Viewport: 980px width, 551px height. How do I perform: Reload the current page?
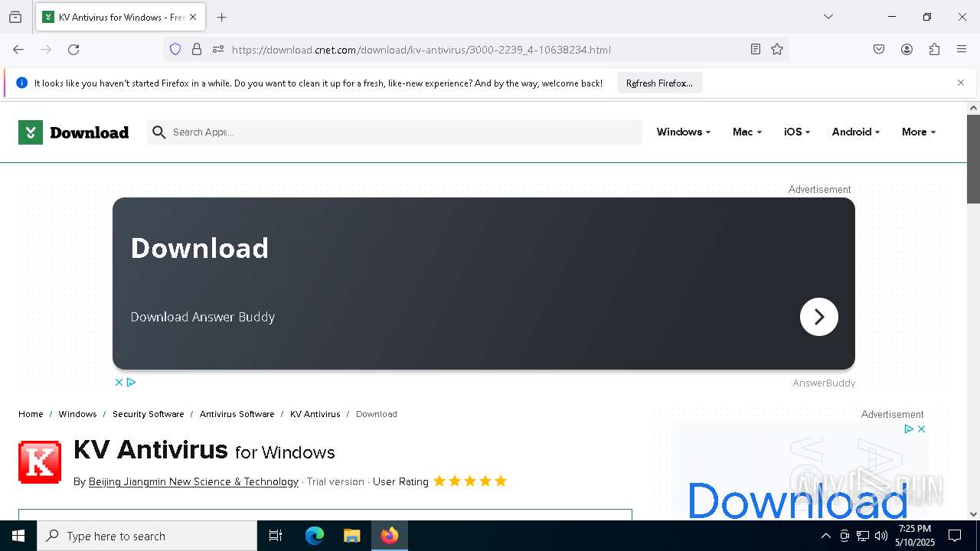point(73,50)
